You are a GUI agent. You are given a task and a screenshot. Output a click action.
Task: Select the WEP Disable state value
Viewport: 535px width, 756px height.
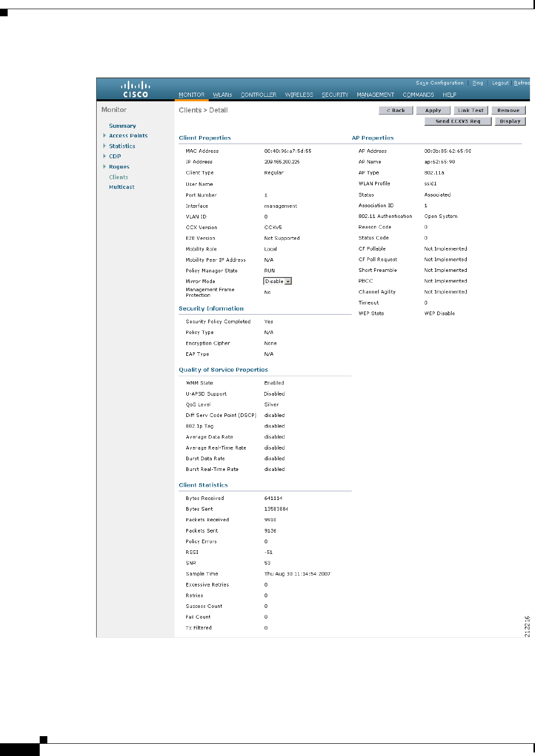click(x=440, y=314)
